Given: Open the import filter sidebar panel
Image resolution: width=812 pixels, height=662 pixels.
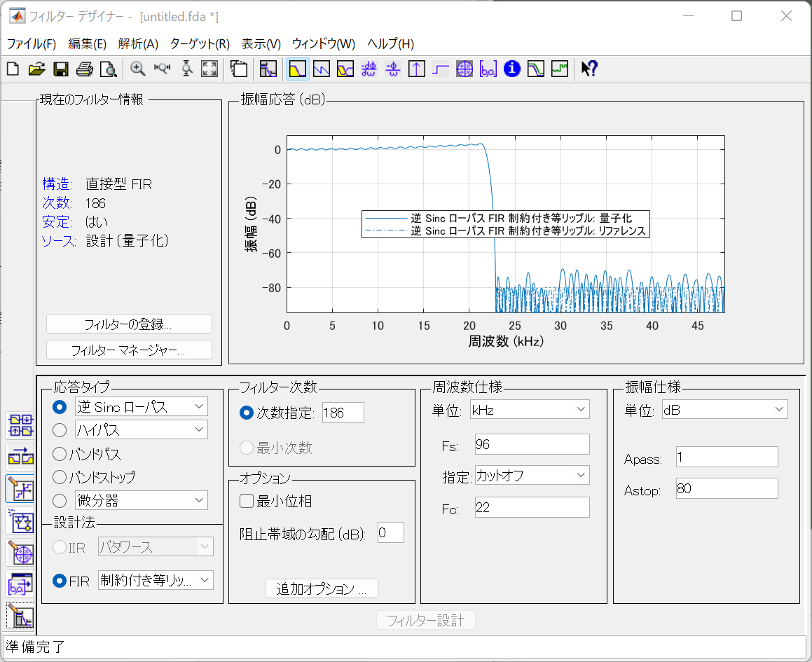Looking at the screenshot, I should point(20,585).
